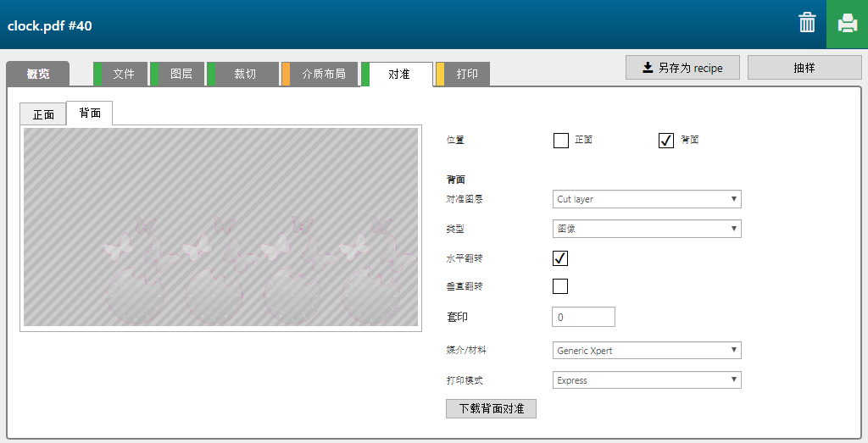Click the 套印 value input field

tap(583, 317)
